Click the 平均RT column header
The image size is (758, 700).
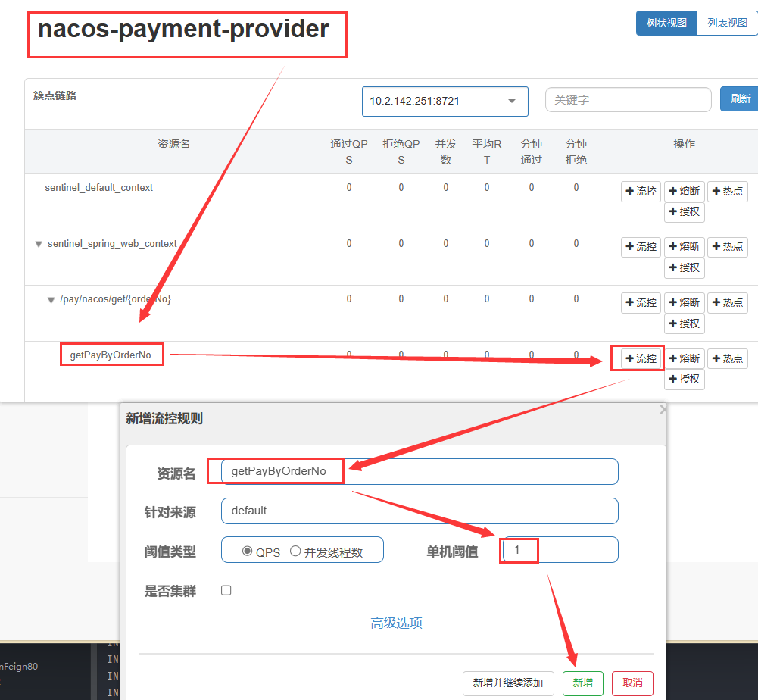(487, 152)
